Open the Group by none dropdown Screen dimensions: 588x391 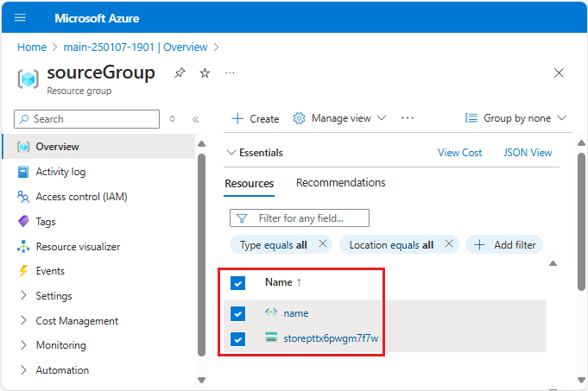(x=515, y=118)
